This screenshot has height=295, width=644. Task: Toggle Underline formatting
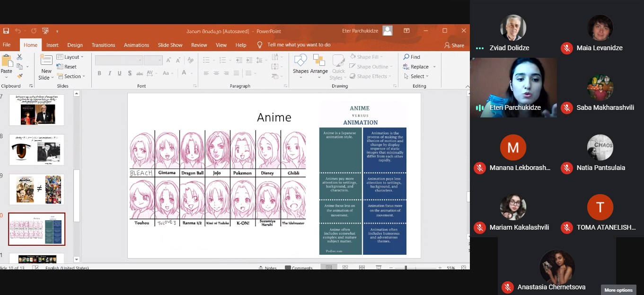pos(119,73)
